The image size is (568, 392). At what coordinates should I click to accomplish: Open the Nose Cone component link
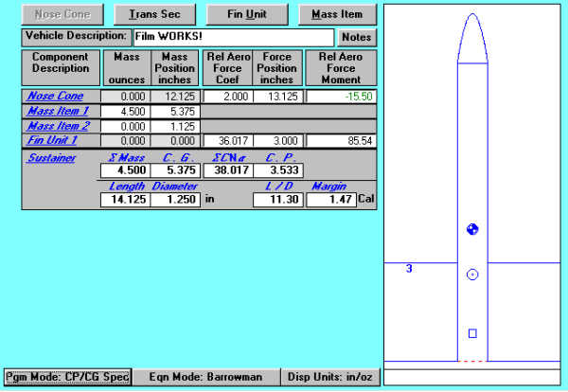(x=55, y=96)
